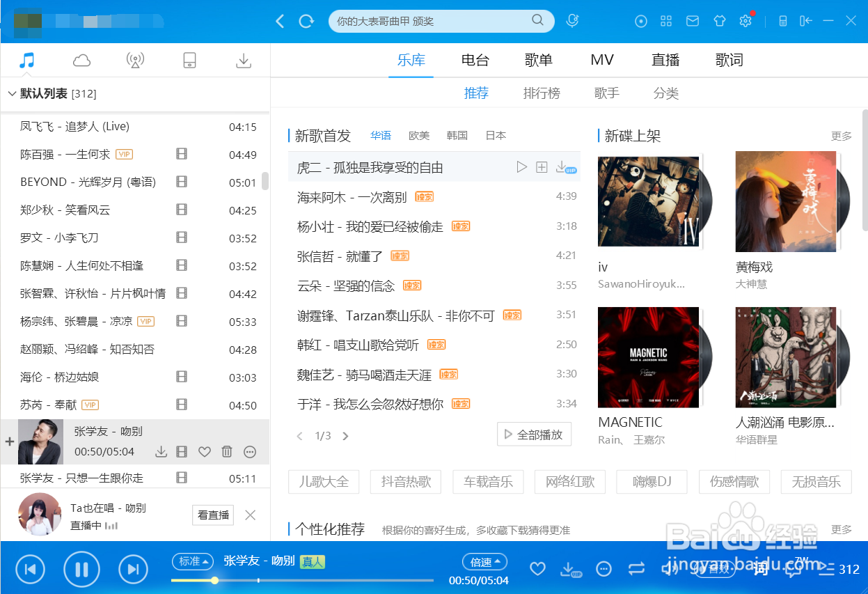The width and height of the screenshot is (868, 594).
Task: Click playlist vertical scrollbar thumb
Action: (x=265, y=181)
